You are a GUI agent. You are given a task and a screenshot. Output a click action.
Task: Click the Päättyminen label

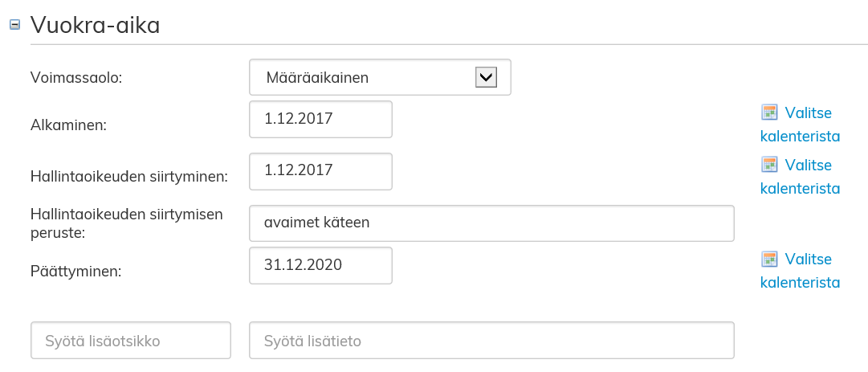(x=76, y=271)
